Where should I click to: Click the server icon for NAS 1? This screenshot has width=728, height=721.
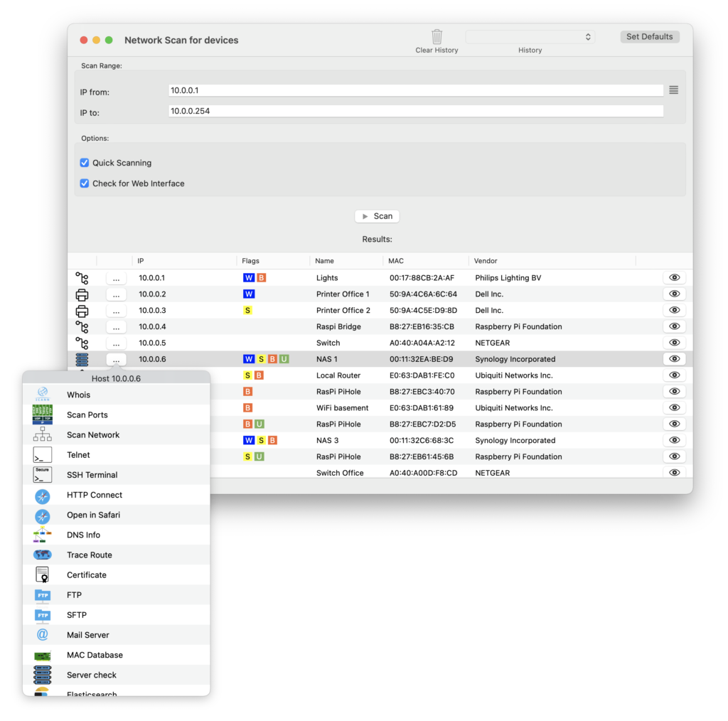[82, 359]
